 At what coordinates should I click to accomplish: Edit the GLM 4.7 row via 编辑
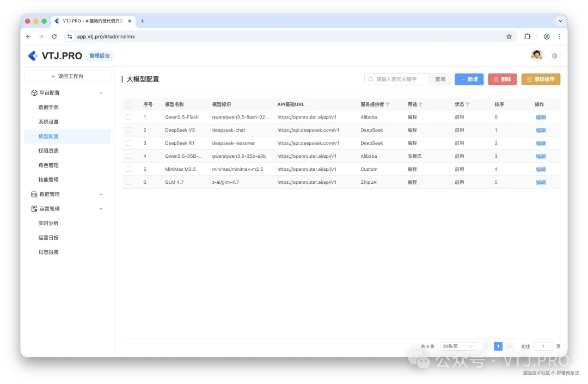point(541,182)
